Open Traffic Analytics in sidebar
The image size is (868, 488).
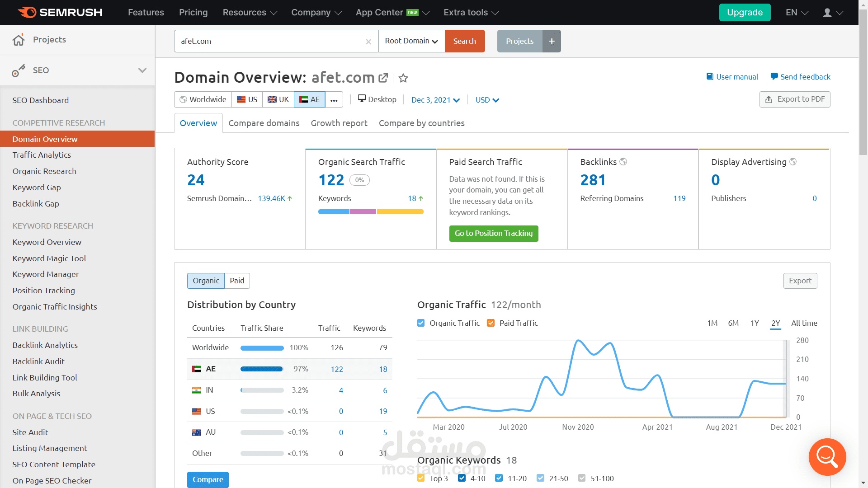[42, 155]
